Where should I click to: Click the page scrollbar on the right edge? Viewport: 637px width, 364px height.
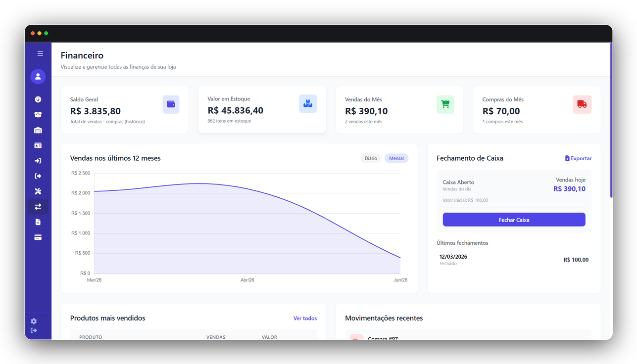tap(611, 120)
